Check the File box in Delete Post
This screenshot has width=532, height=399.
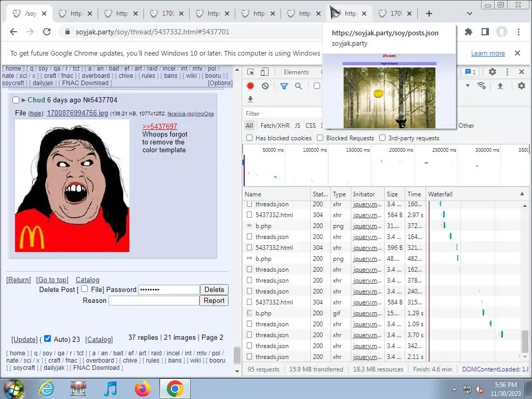pyautogui.click(x=85, y=289)
